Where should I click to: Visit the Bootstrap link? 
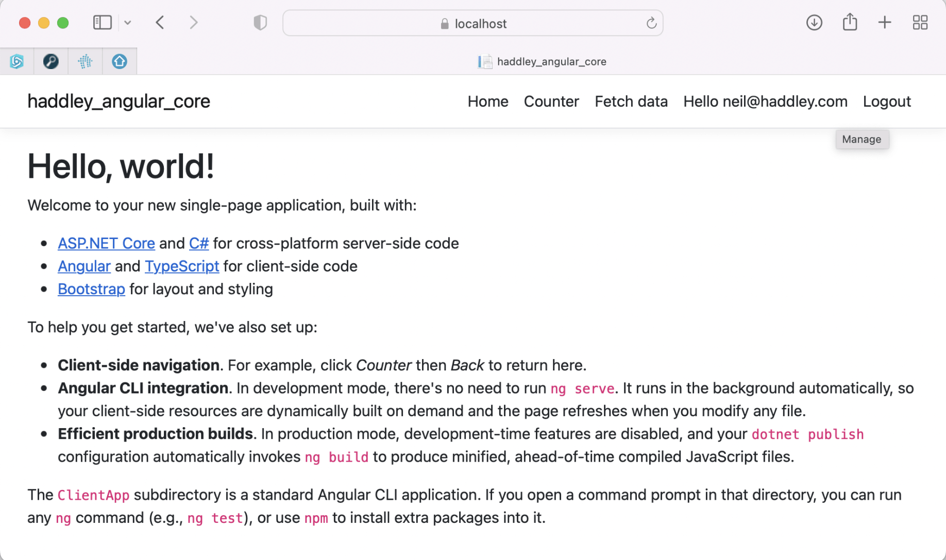pyautogui.click(x=91, y=289)
